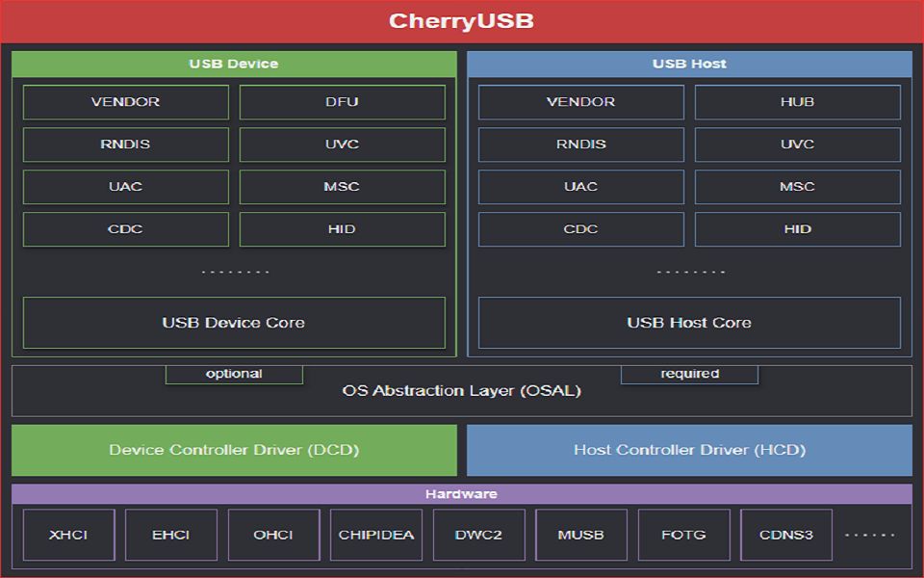Click the UAC block in USB Device column

click(125, 187)
